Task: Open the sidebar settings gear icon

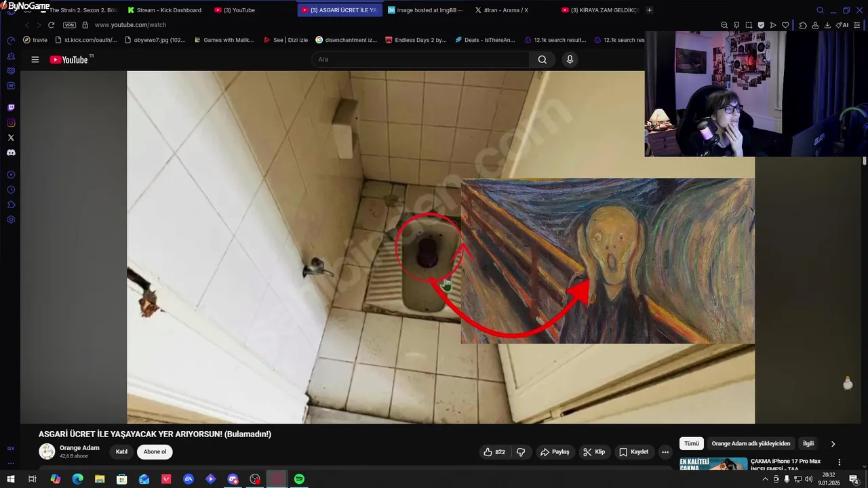Action: click(11, 220)
